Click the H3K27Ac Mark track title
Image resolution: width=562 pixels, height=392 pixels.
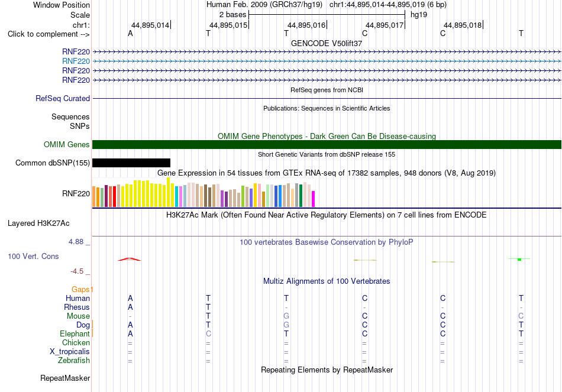tap(327, 215)
